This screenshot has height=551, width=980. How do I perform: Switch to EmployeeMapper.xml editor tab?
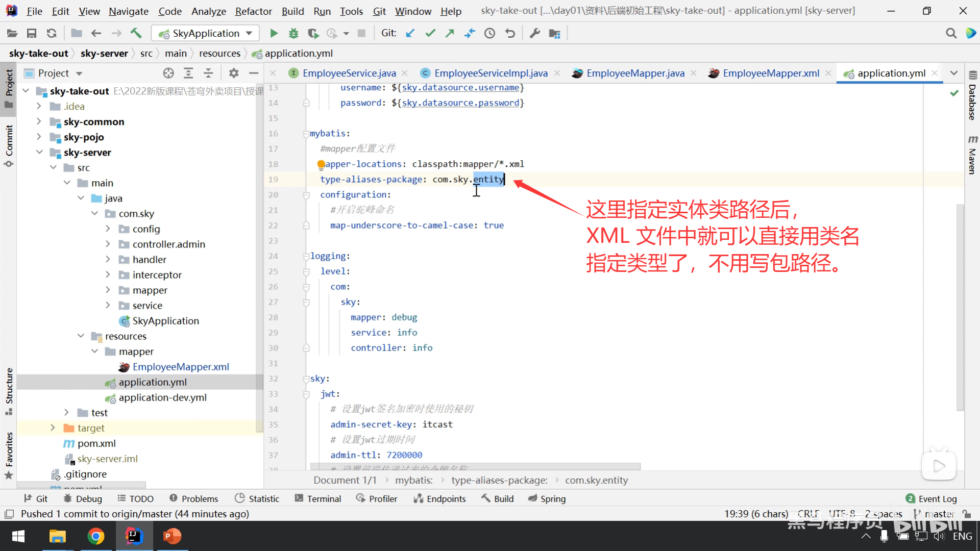(x=771, y=73)
